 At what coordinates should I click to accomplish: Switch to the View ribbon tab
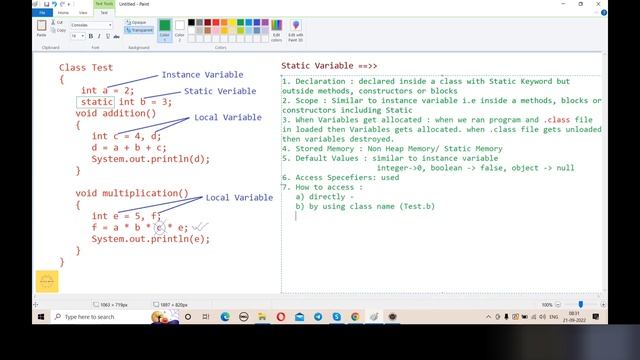[x=83, y=13]
